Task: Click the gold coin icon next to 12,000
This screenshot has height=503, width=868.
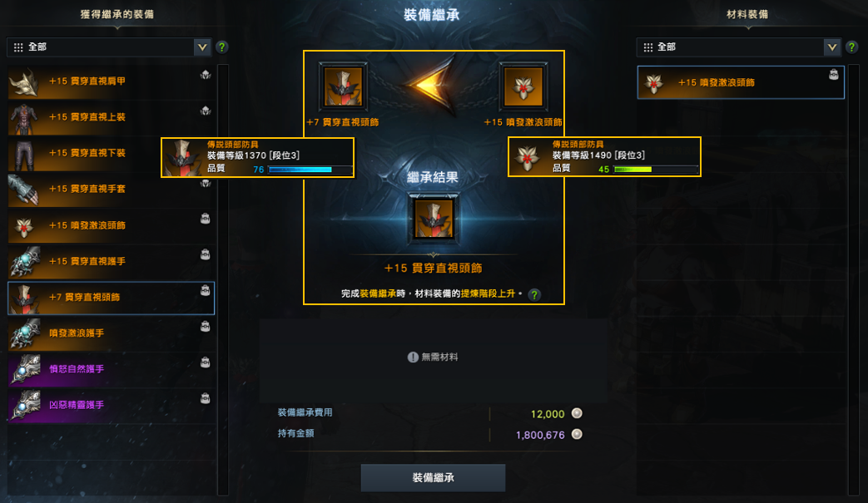Action: 577,413
